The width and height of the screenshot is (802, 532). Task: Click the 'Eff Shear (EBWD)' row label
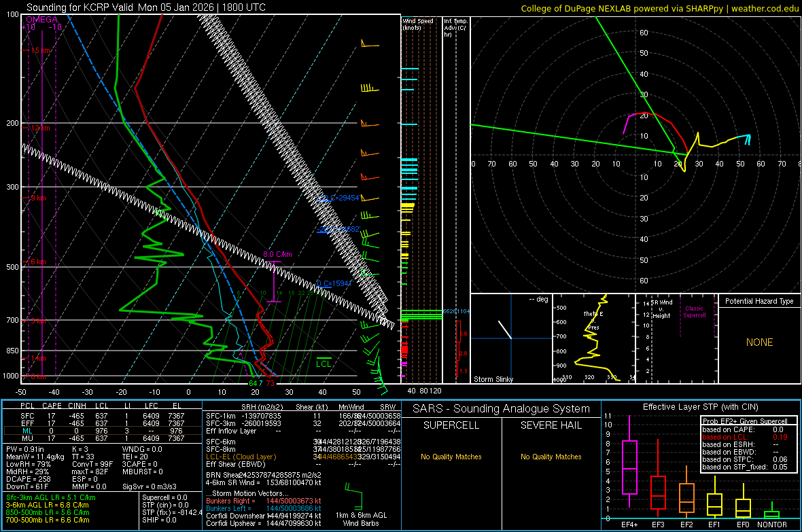pyautogui.click(x=236, y=465)
